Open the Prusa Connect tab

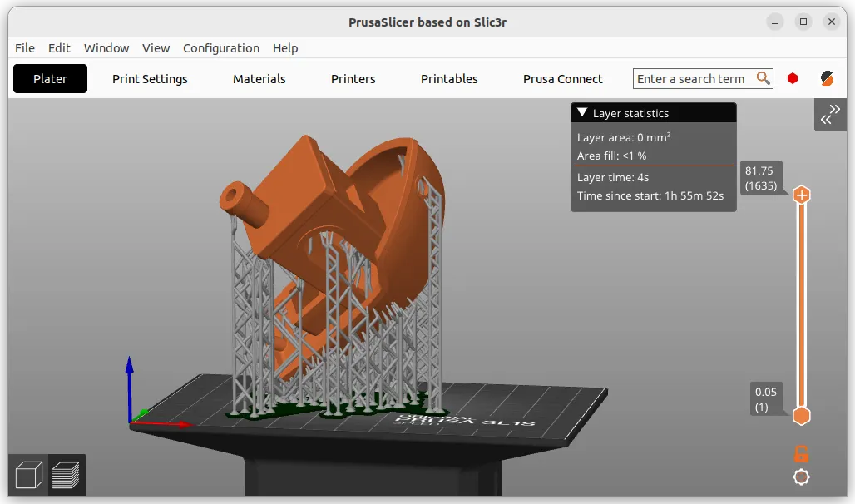coord(562,79)
